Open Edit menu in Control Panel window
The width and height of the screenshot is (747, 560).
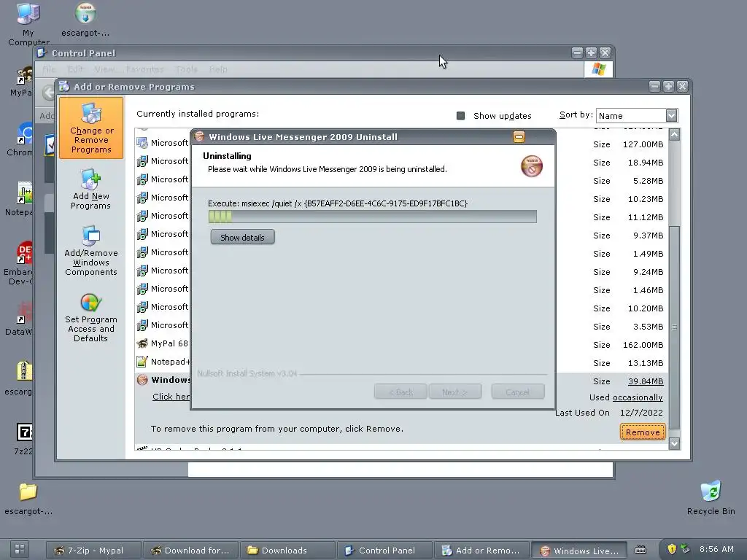75,69
